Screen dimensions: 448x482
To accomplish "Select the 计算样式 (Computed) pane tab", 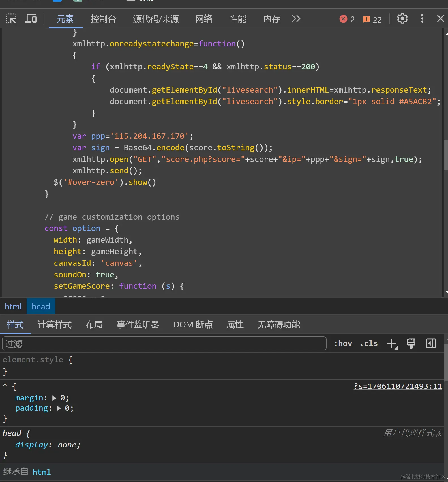I will pyautogui.click(x=55, y=325).
